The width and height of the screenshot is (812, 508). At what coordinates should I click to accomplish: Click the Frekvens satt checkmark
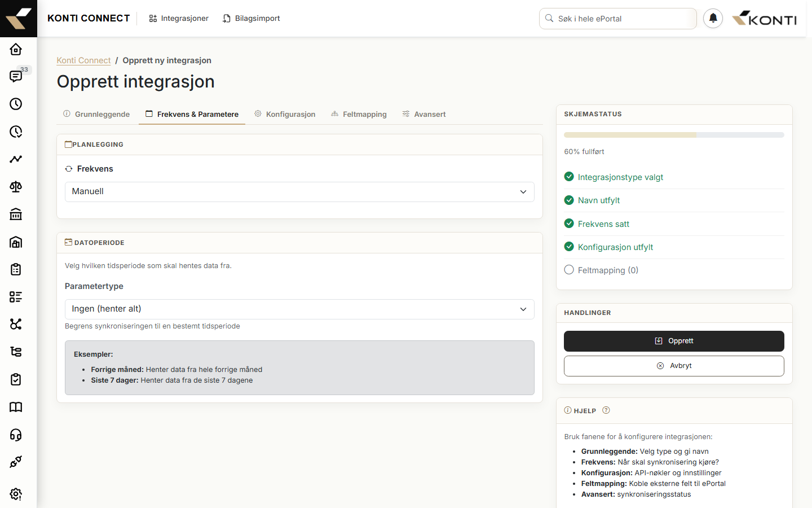pyautogui.click(x=569, y=224)
